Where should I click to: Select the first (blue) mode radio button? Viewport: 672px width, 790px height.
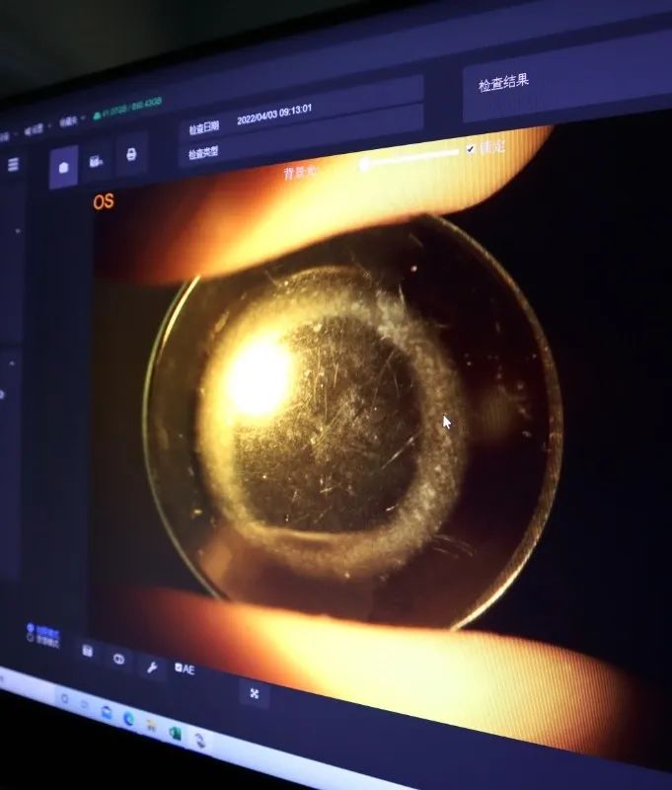tap(31, 628)
